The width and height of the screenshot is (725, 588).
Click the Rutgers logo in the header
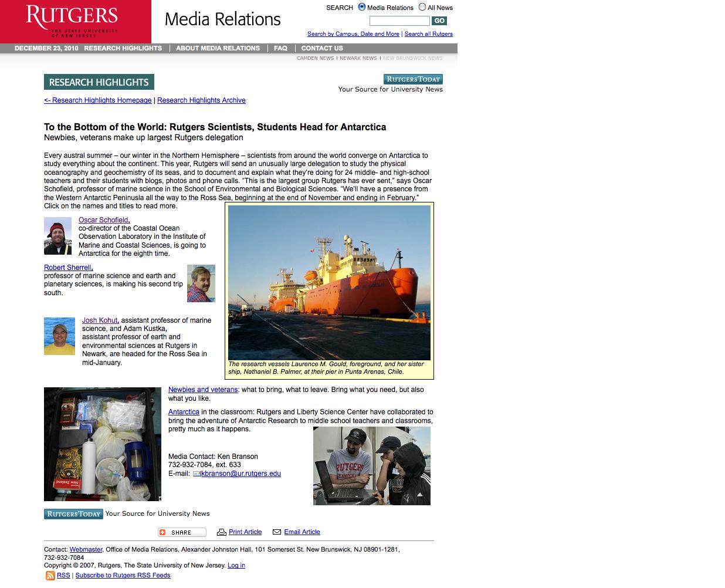click(76, 22)
